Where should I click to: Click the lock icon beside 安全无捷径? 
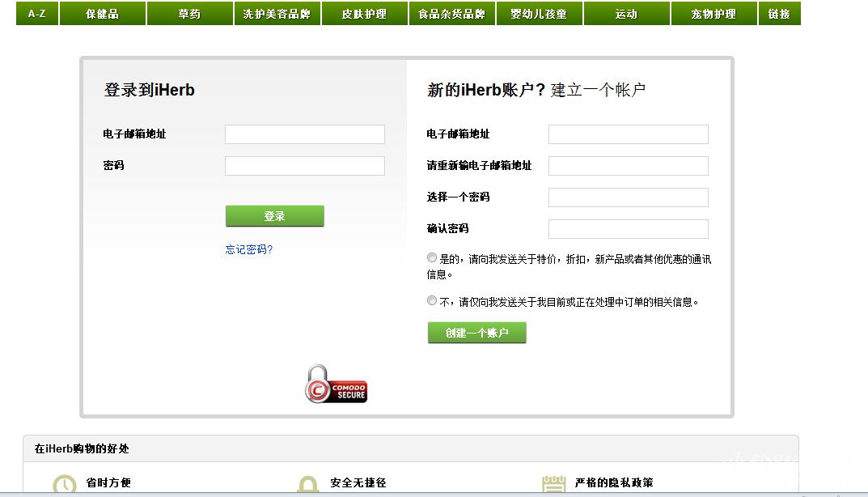click(307, 484)
